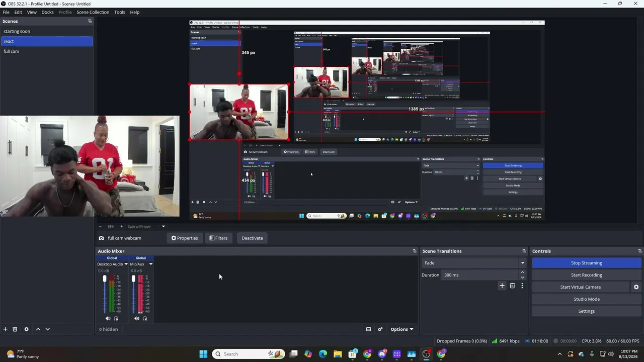Open Discord from taskbar

coord(382,354)
